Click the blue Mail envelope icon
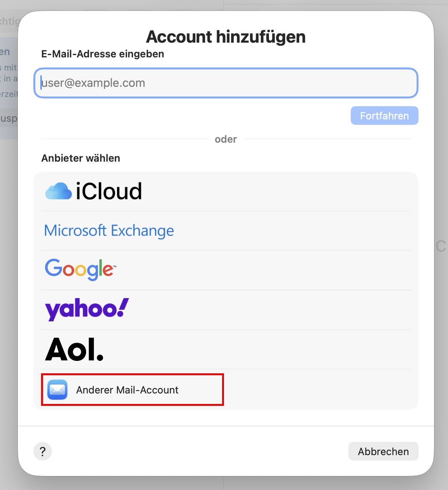Viewport: 448px width, 490px height. pyautogui.click(x=57, y=390)
